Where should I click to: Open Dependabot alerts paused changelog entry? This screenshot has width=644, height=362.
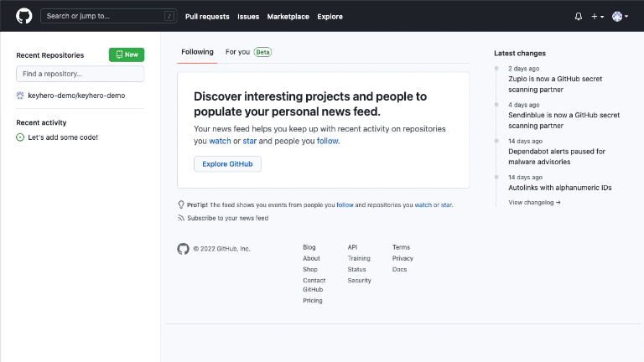click(557, 157)
